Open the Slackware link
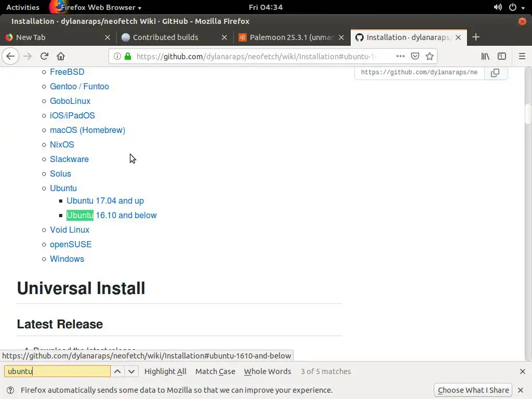 pos(69,159)
